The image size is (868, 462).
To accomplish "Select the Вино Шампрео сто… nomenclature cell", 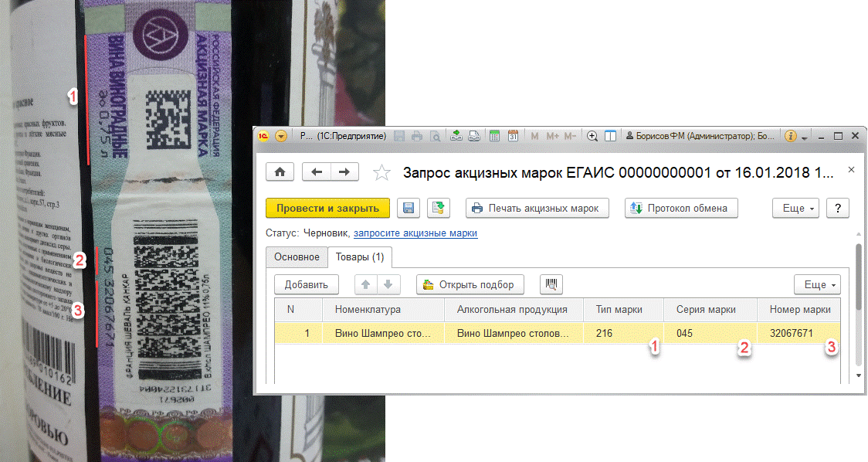I will click(x=384, y=334).
